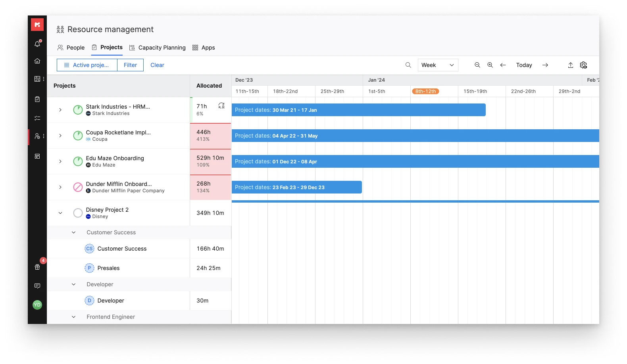Zoom in the timeline
This screenshot has height=364, width=627.
point(490,65)
